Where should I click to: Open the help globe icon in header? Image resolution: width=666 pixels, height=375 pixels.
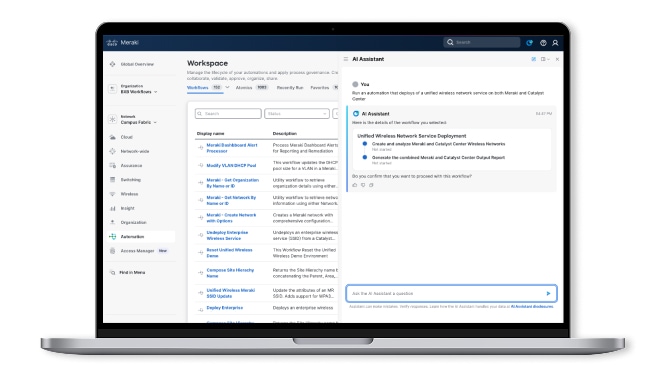click(543, 42)
